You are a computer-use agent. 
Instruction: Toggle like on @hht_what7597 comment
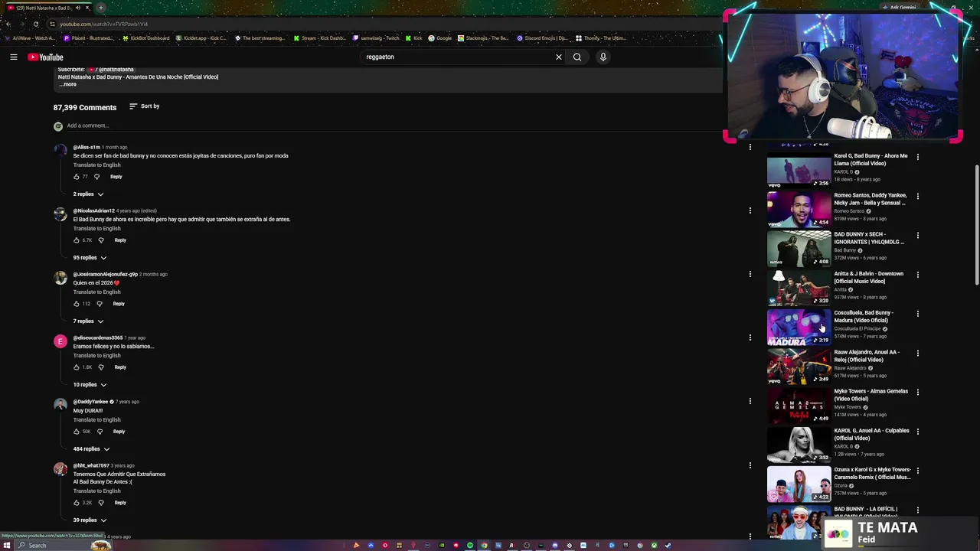coord(77,503)
